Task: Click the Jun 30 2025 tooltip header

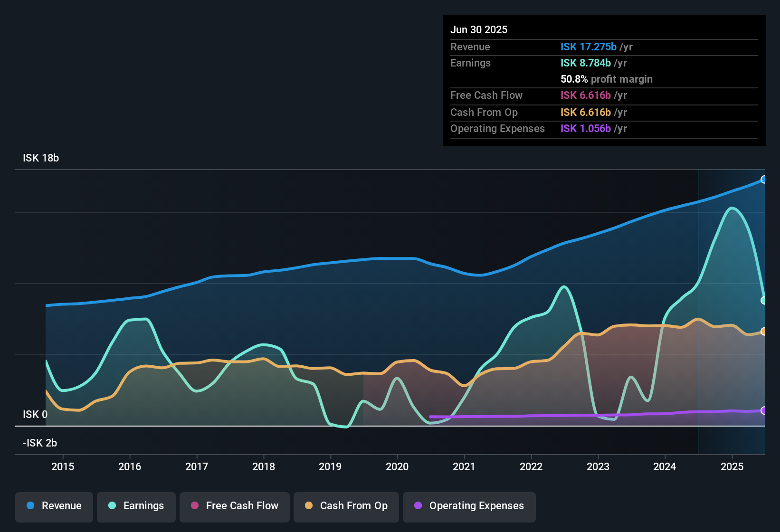Action: tap(479, 29)
